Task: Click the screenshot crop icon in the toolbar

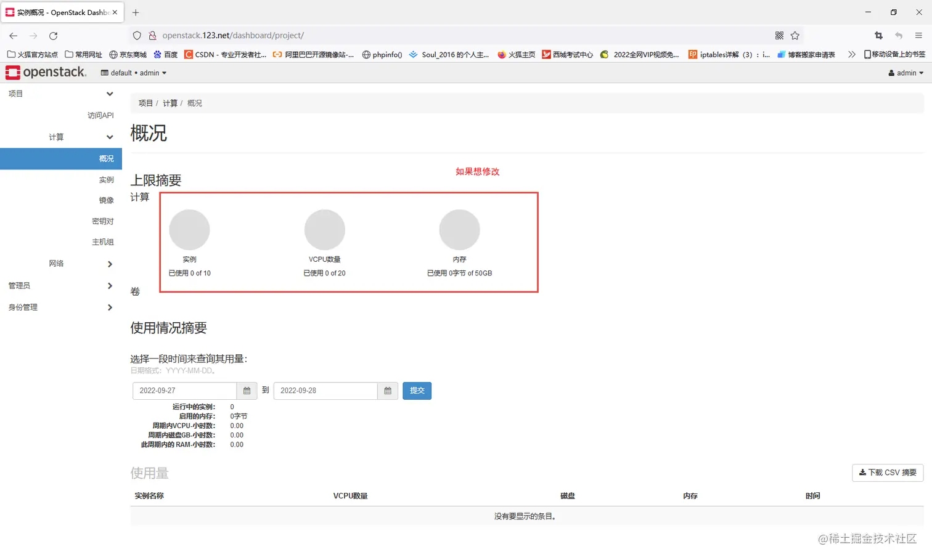Action: [878, 36]
